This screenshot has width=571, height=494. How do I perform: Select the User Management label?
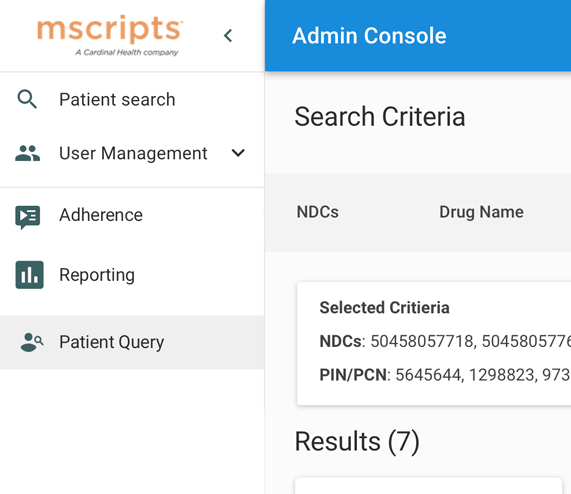[133, 153]
